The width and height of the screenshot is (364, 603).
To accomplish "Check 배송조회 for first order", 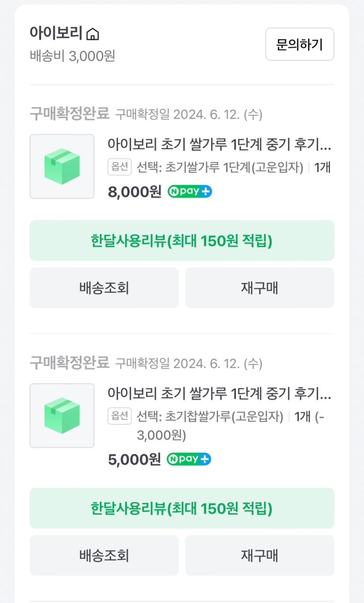I will click(x=104, y=288).
